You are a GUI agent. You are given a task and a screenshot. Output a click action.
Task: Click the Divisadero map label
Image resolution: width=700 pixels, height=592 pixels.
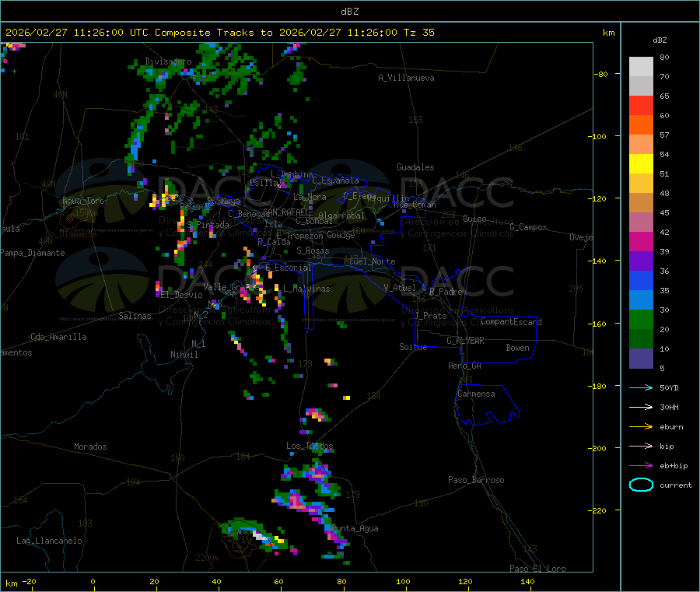click(168, 61)
